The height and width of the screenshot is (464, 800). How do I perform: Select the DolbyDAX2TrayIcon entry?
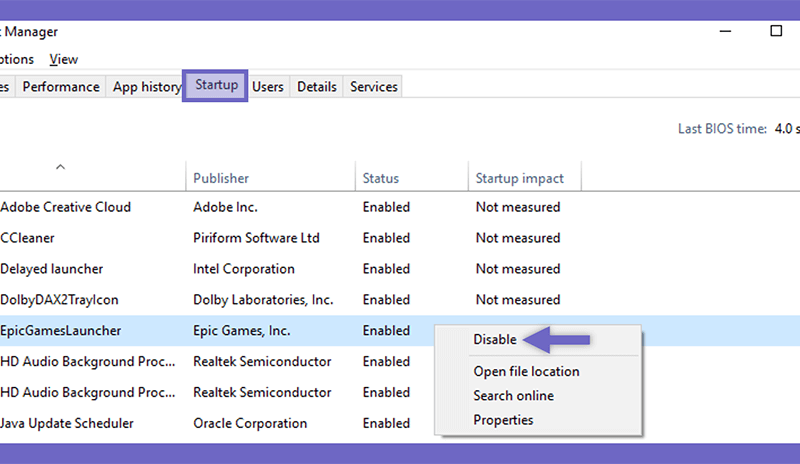pyautogui.click(x=400, y=300)
